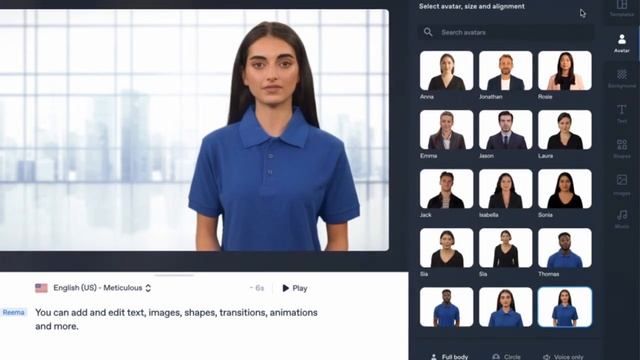Open the English (US) - Meticulous voice dropdown
This screenshot has width=640, height=360.
(x=102, y=288)
